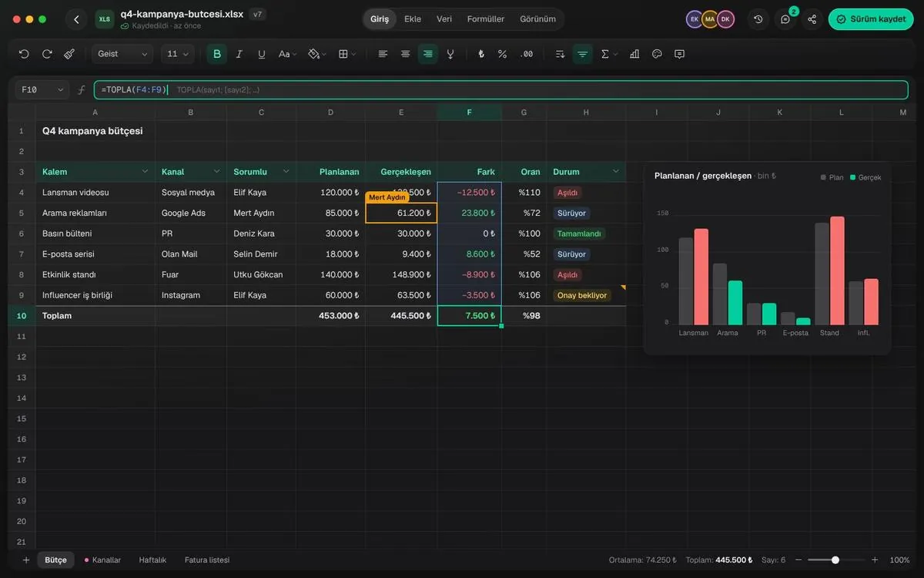Click the v7 version badge
924x578 pixels.
257,14
